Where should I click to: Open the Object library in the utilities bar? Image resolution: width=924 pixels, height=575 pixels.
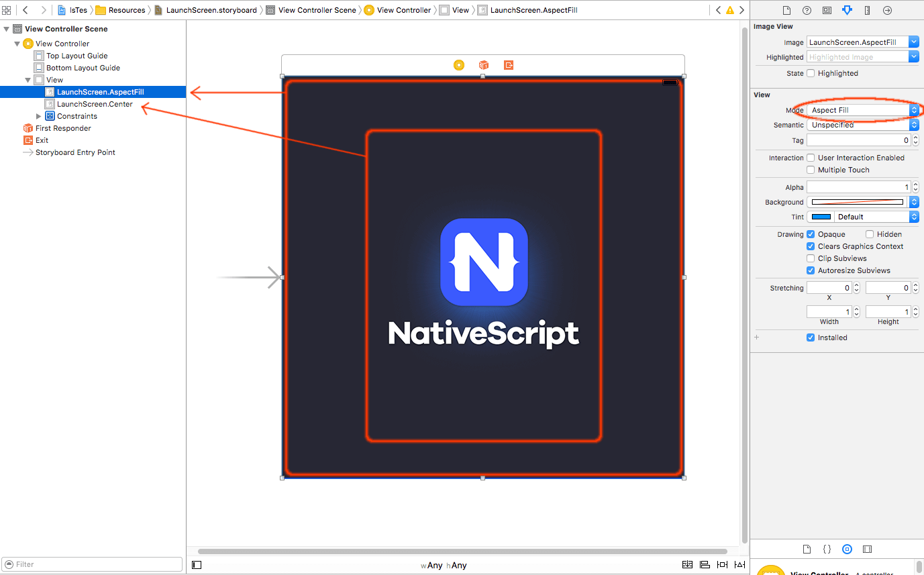pyautogui.click(x=847, y=549)
